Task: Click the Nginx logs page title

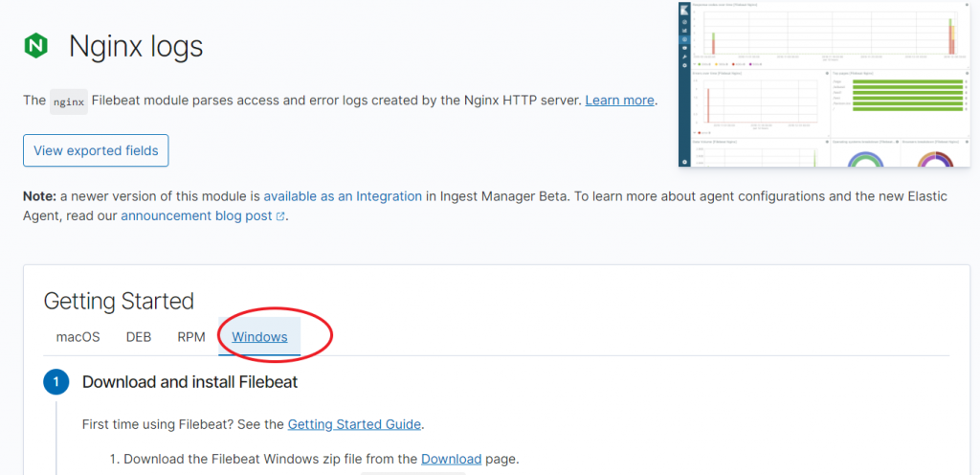Action: 136,46
